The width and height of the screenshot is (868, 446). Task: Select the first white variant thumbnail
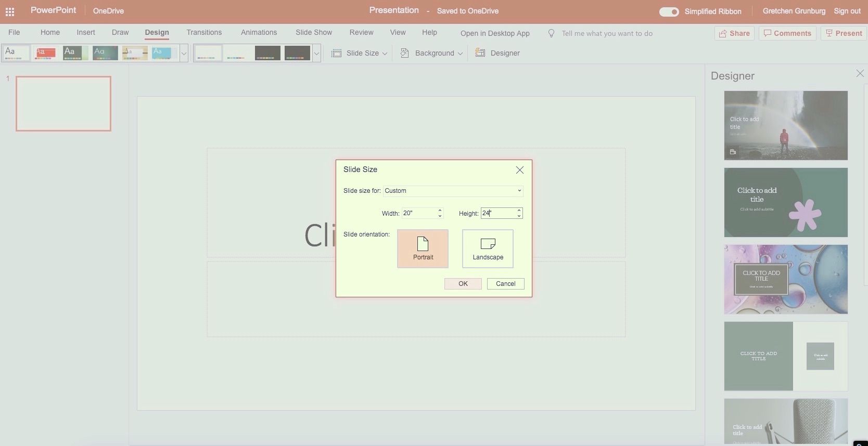(208, 53)
